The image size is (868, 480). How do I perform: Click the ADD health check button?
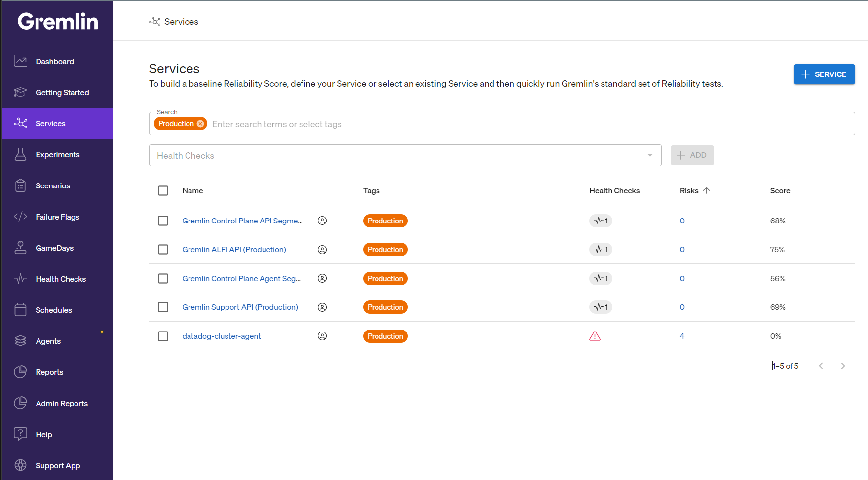(692, 155)
